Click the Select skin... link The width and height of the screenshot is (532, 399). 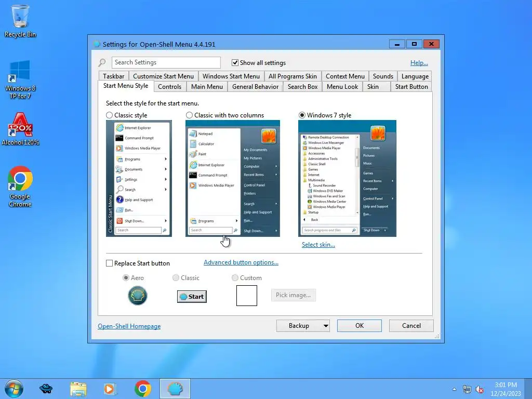[x=318, y=245]
